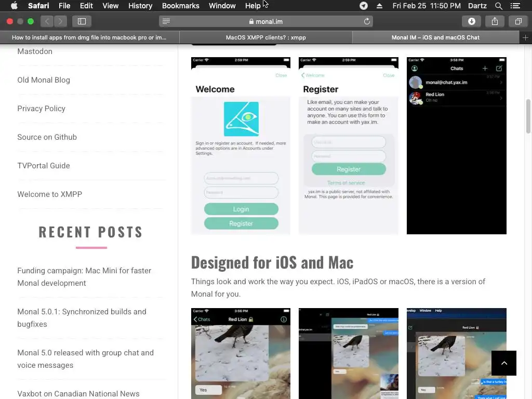Click the eject icon in the menu bar
The height and width of the screenshot is (399, 532).
click(x=379, y=6)
